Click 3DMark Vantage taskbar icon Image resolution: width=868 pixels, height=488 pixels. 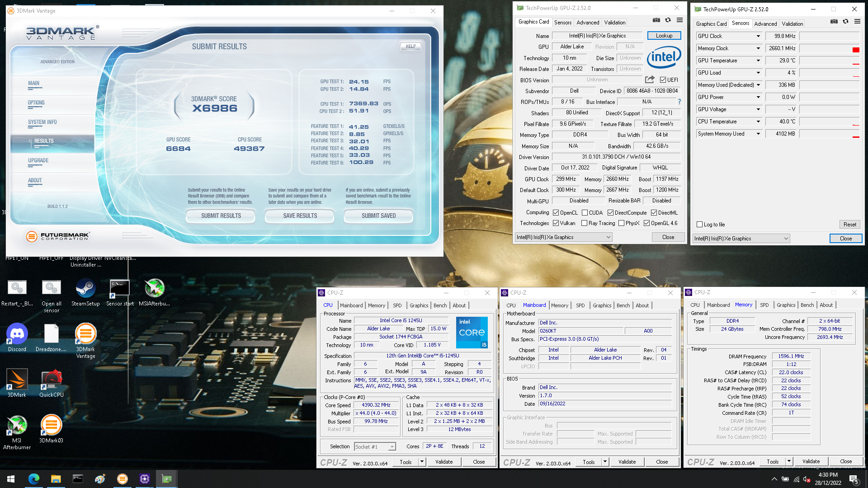(123, 479)
